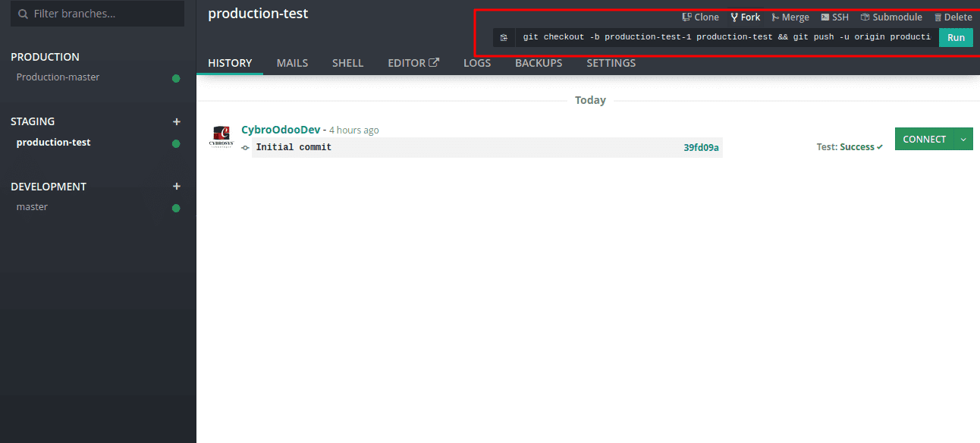Click the magnifier icon in filter box
The width and height of the screenshot is (980, 443).
pos(23,14)
